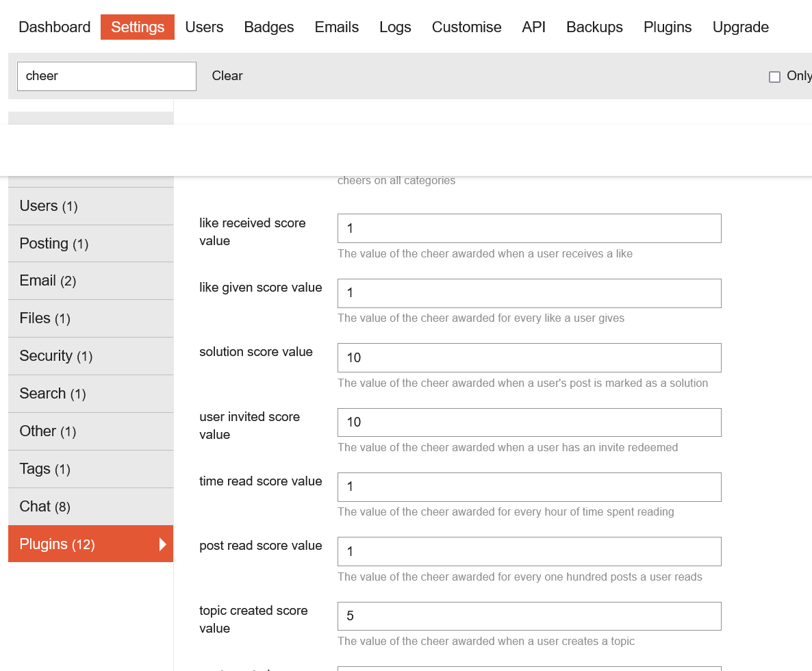This screenshot has height=671, width=812.
Task: Go to the API tab
Action: click(534, 27)
